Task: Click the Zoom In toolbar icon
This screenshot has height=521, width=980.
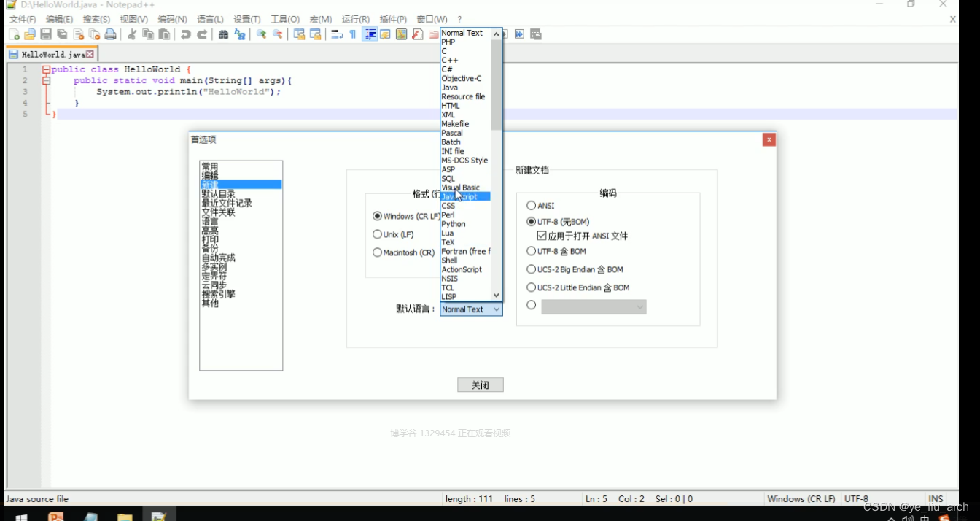Action: 261,34
